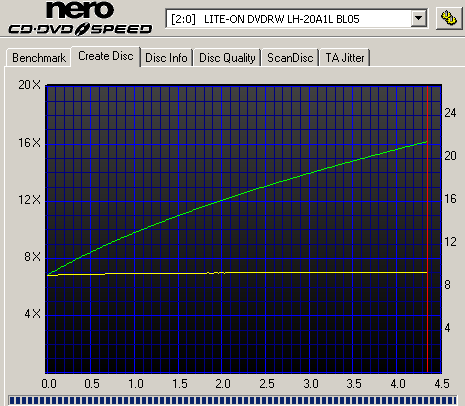The height and width of the screenshot is (406, 465).
Task: Click the Nero logo
Action: coord(80,10)
